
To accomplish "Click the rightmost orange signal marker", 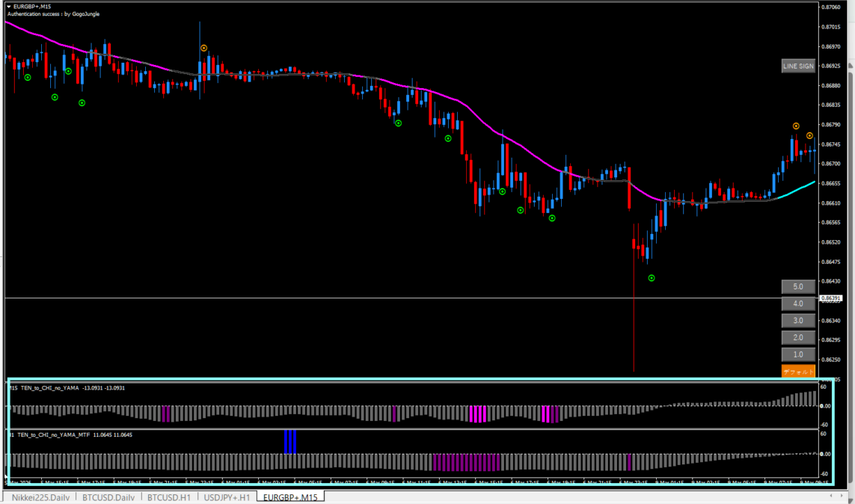I will tap(810, 135).
